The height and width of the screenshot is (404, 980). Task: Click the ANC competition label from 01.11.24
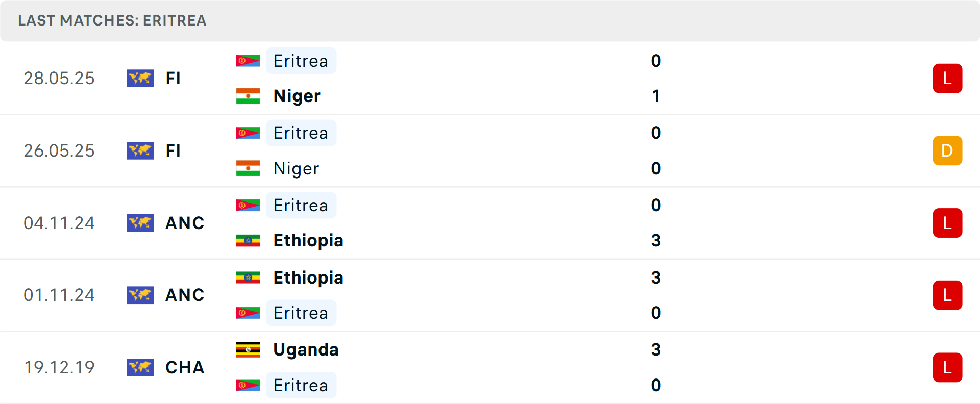(x=185, y=295)
